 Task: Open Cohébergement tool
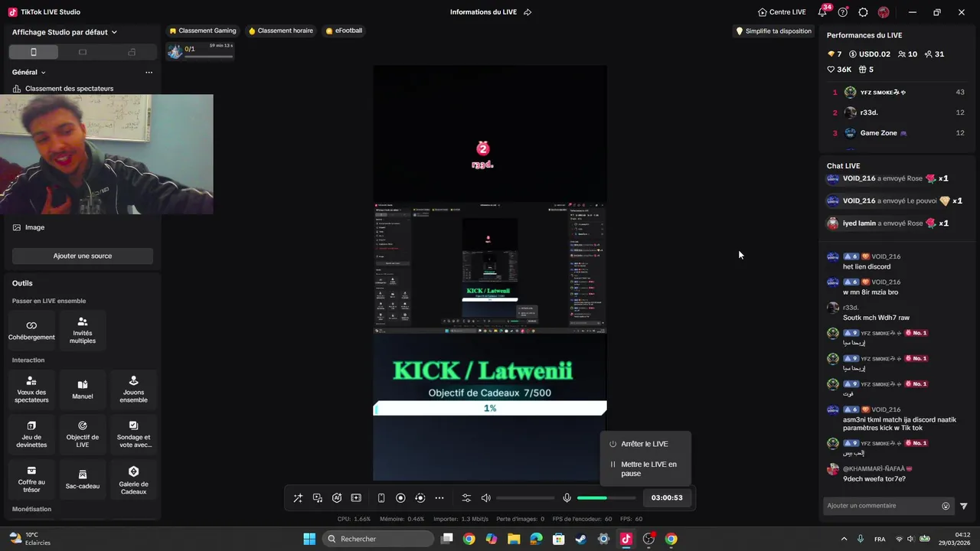tap(31, 331)
